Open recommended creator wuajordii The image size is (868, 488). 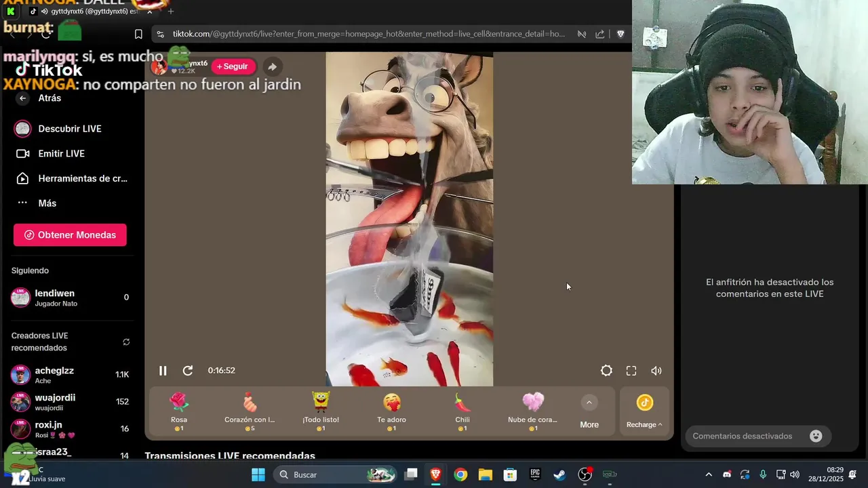pos(70,402)
